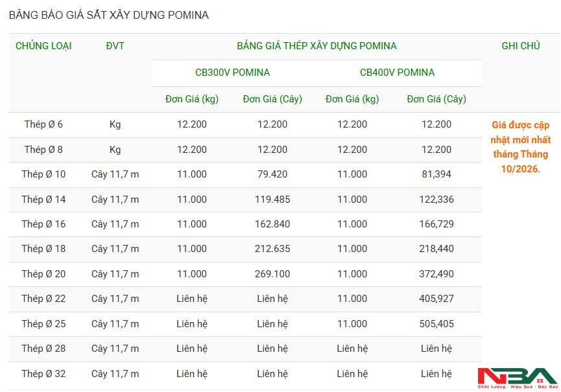561x392 pixels.
Task: Click CB400V Cây 'Liên hệ' in Thép Ø 32 row
Action: click(436, 374)
